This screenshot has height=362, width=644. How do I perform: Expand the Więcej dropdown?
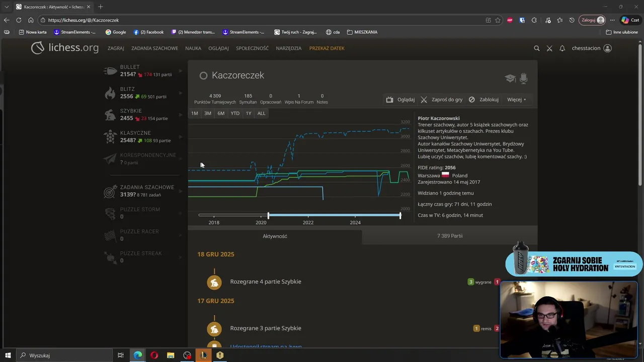click(516, 100)
